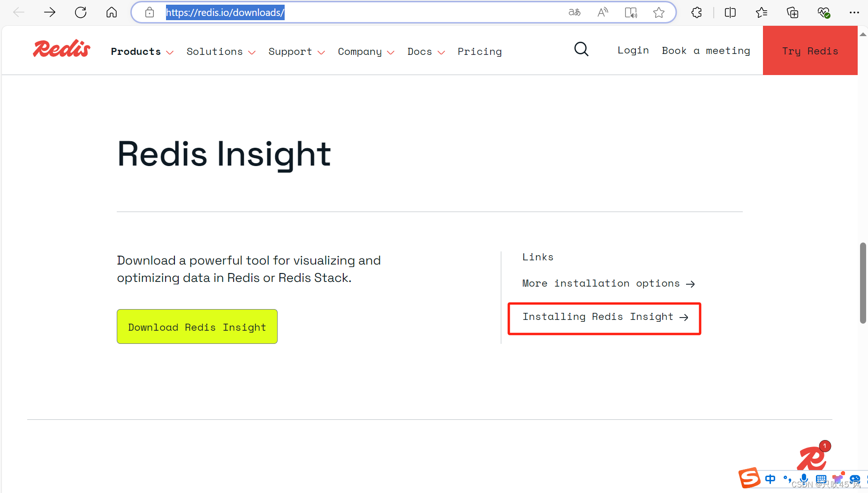
Task: Expand the Support menu
Action: click(x=296, y=52)
